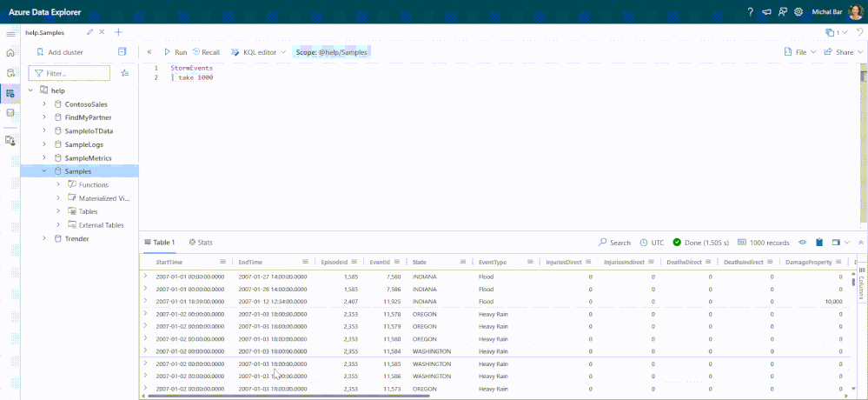The image size is (868, 400).
Task: Click Add cluster button
Action: tap(60, 52)
